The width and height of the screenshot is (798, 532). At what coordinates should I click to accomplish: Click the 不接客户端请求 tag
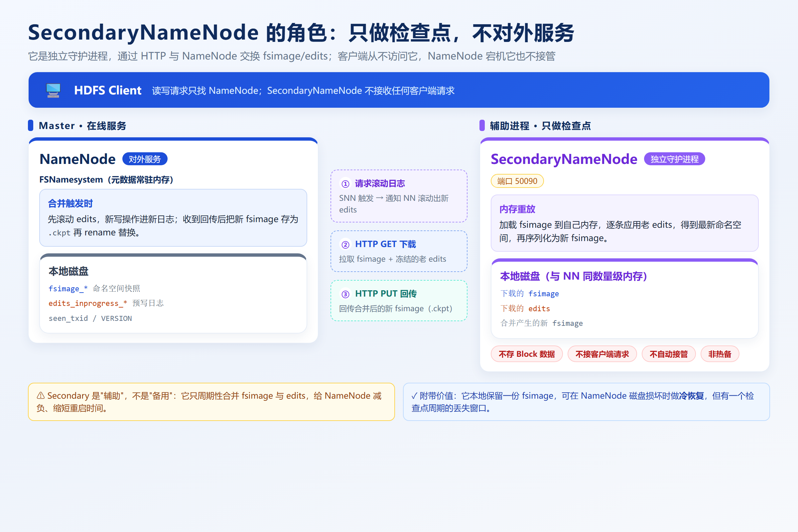602,354
